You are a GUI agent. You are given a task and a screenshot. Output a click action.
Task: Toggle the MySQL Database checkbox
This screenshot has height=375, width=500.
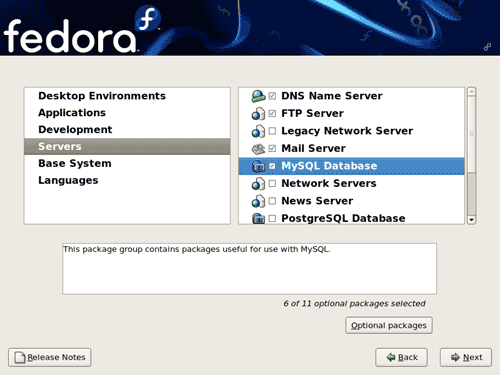click(272, 166)
